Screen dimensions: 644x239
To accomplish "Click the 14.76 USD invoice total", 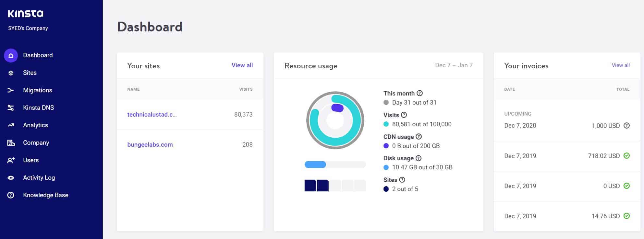I will tap(605, 216).
